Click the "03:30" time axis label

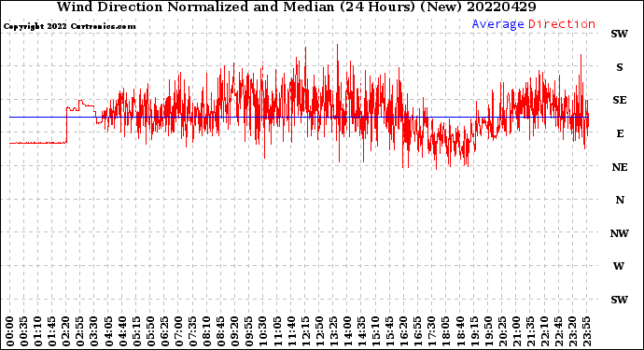click(94, 331)
